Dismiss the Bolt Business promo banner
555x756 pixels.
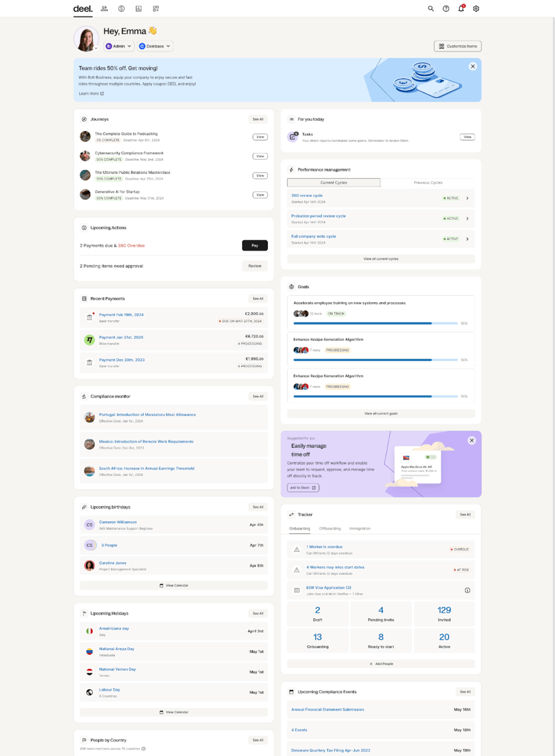pos(473,66)
